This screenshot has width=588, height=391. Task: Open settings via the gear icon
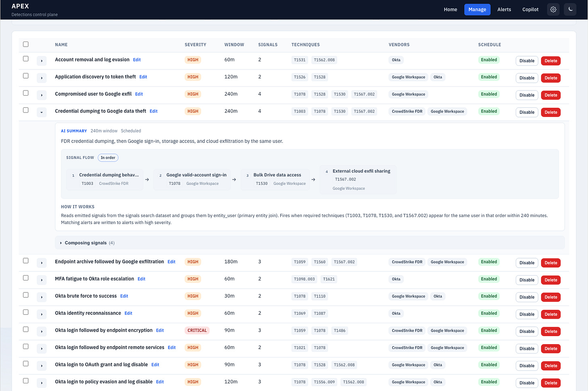(x=553, y=9)
